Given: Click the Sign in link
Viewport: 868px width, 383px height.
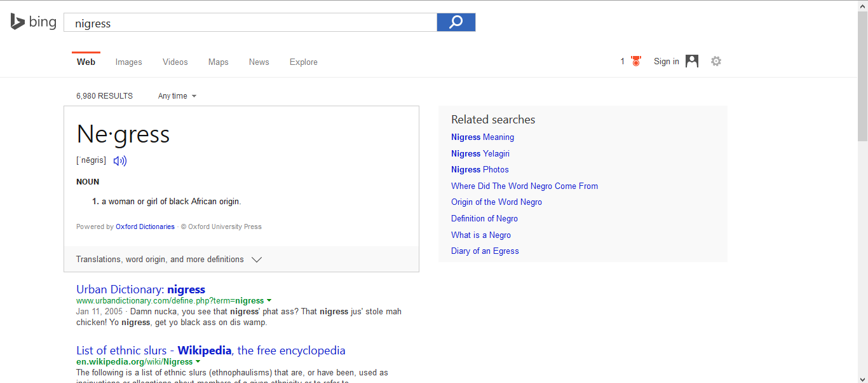Looking at the screenshot, I should coord(667,62).
